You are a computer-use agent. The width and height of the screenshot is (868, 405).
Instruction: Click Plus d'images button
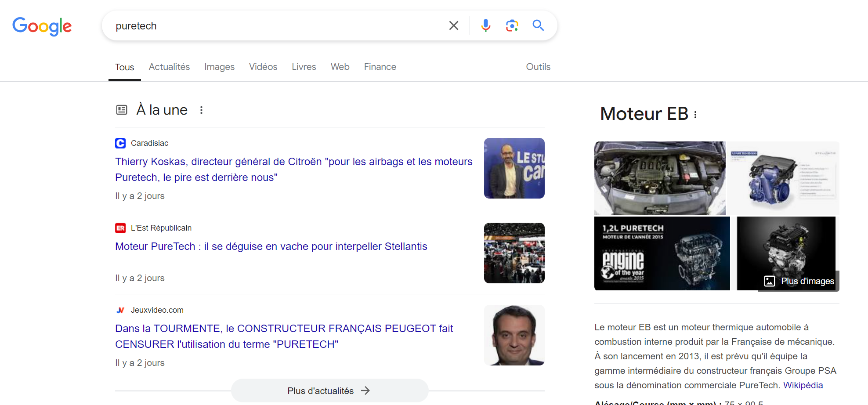[799, 281]
